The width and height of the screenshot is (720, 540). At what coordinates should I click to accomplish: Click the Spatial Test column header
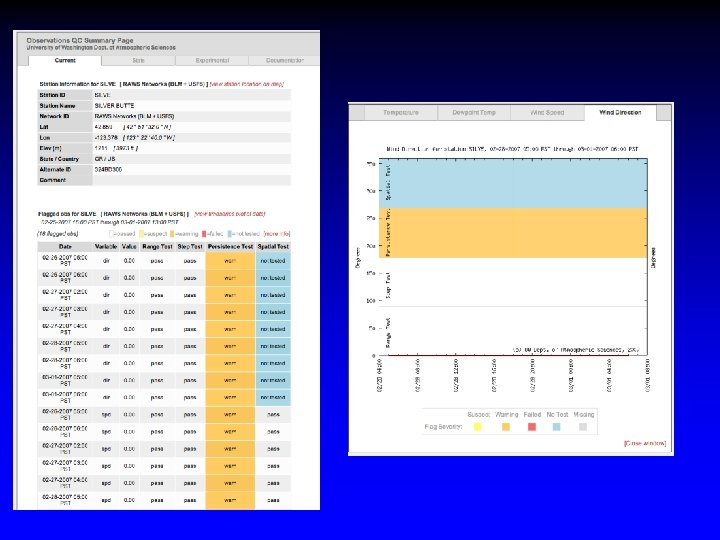pyautogui.click(x=273, y=247)
